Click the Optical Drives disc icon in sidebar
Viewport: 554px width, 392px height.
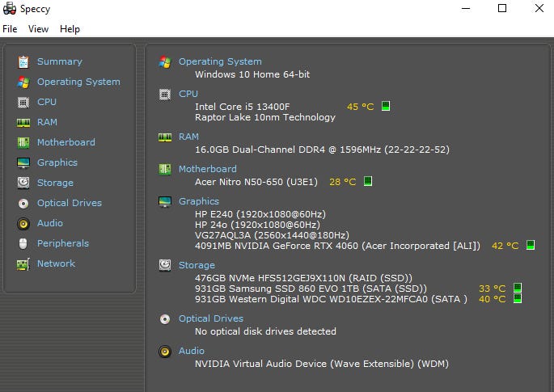[x=23, y=203]
